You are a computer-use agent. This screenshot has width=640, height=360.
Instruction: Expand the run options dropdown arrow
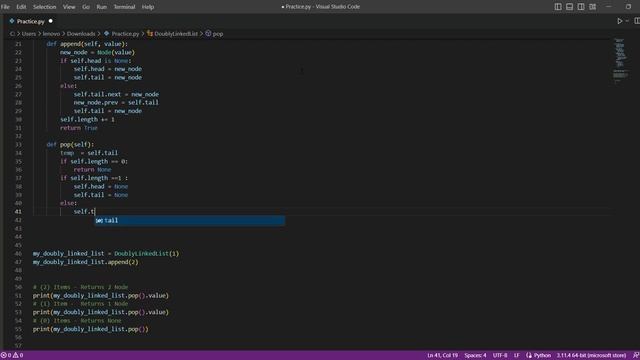[627, 21]
